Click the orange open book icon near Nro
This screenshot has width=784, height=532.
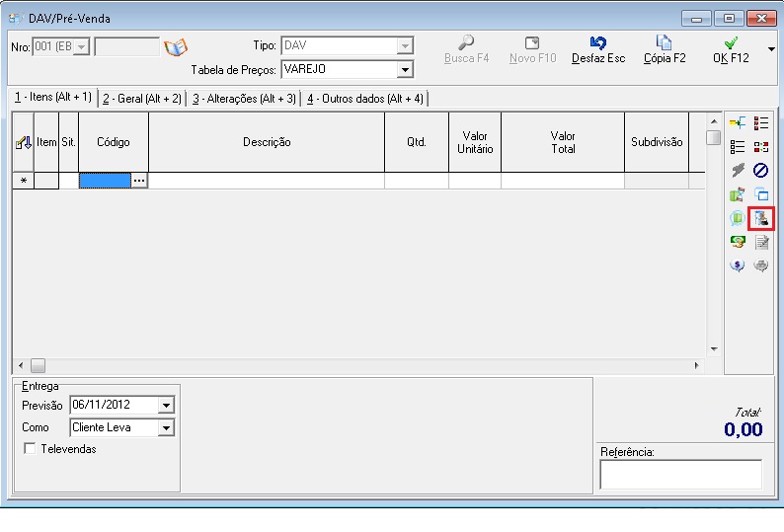(x=176, y=47)
